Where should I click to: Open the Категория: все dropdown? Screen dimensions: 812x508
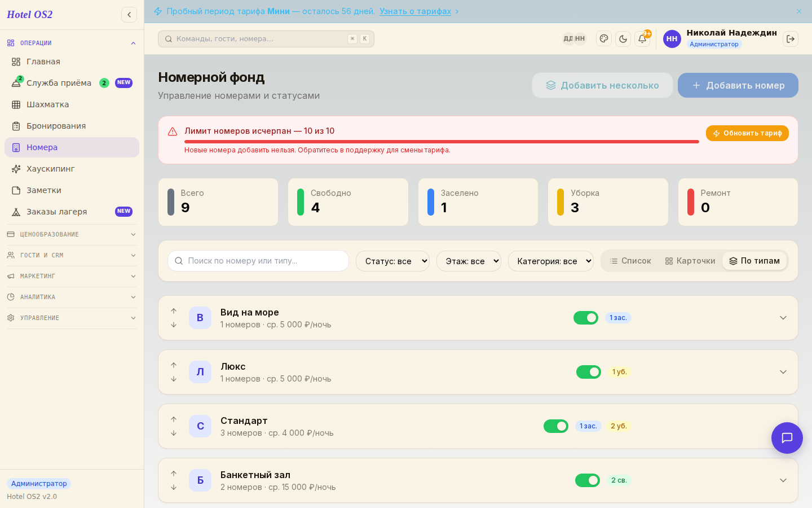click(551, 261)
